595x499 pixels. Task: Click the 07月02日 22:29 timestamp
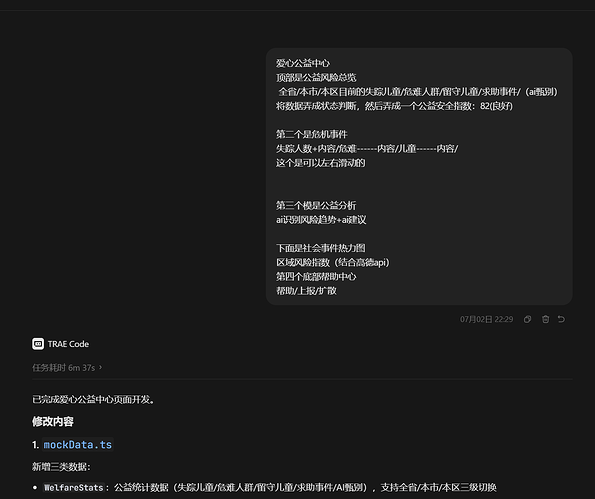[486, 319]
